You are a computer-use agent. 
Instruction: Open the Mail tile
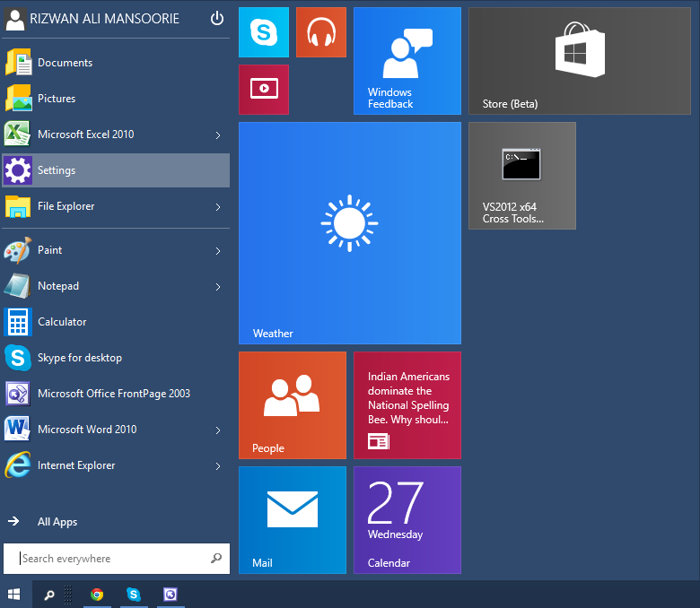click(x=293, y=520)
